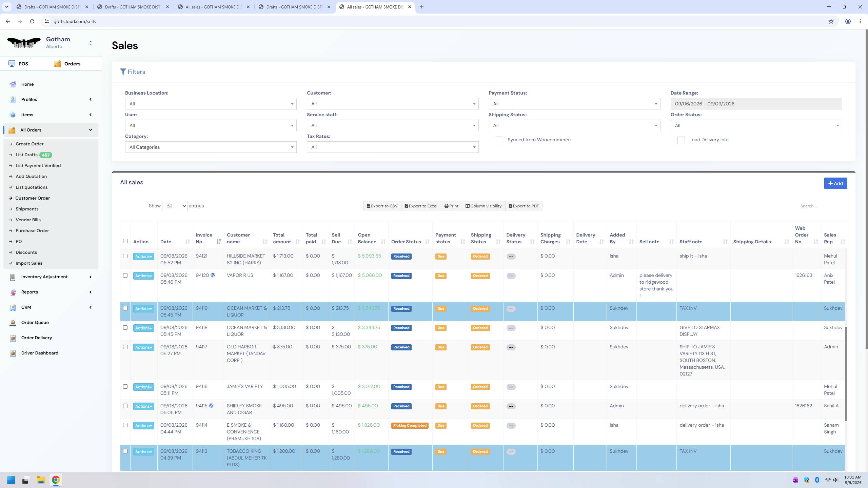This screenshot has height=488, width=868.
Task: Open Chrome from the Windows taskbar
Action: tap(56, 480)
